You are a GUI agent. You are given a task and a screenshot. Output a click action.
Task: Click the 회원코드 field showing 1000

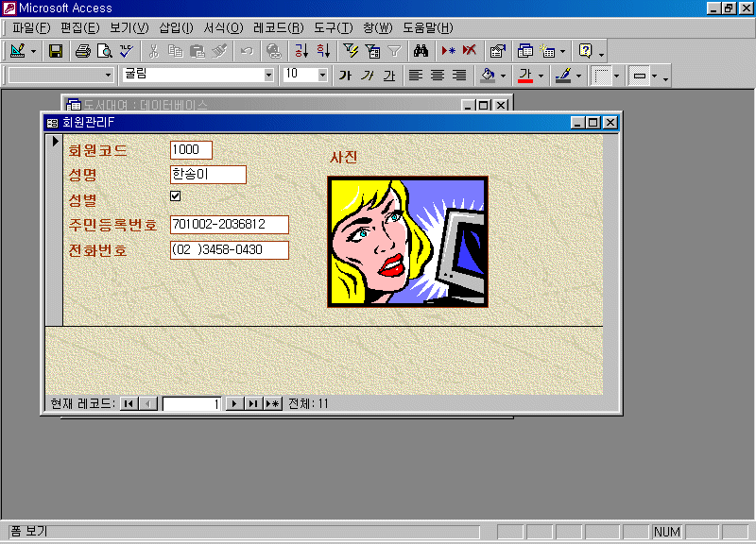tap(191, 150)
